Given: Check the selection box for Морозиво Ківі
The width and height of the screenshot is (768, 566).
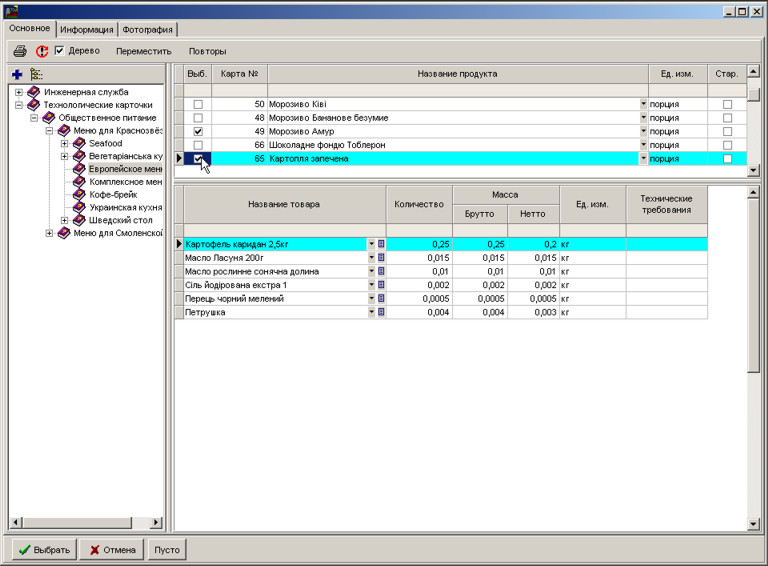Looking at the screenshot, I should [198, 104].
